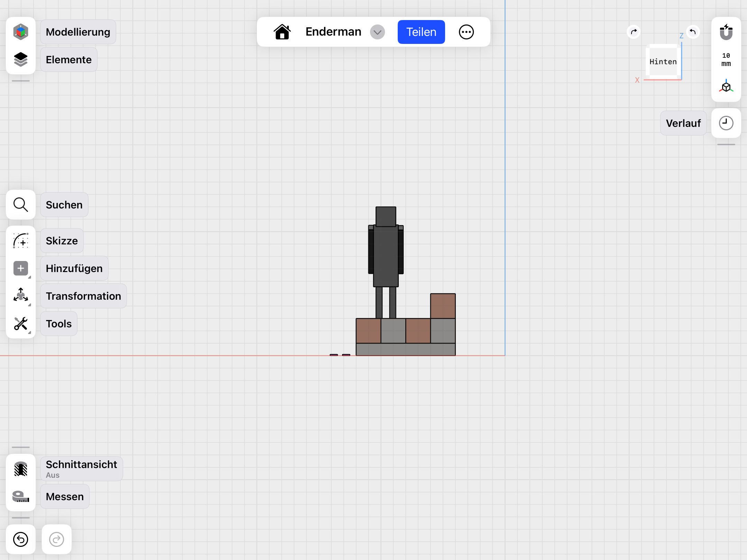Select the Hinten face of view cube

[x=663, y=62]
